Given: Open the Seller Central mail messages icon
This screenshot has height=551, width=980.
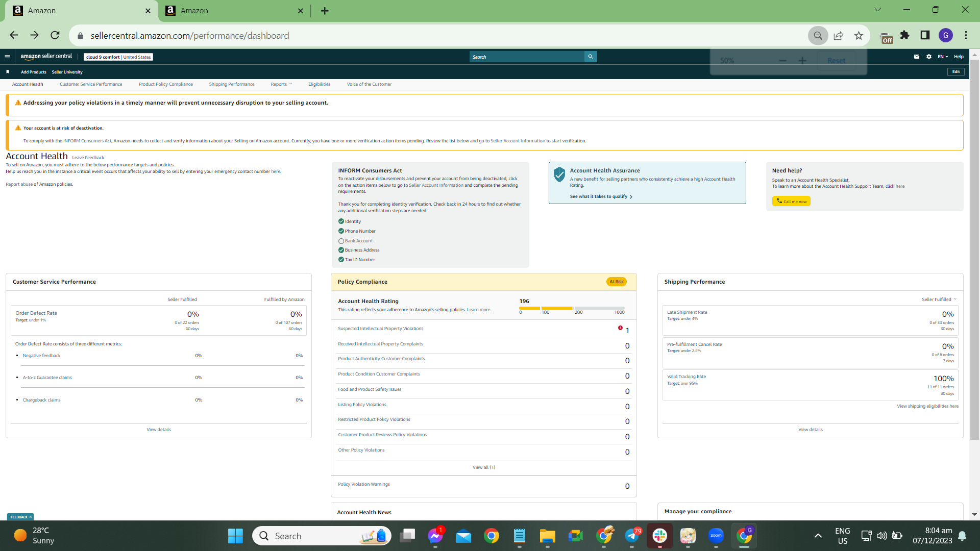Looking at the screenshot, I should coord(917,57).
